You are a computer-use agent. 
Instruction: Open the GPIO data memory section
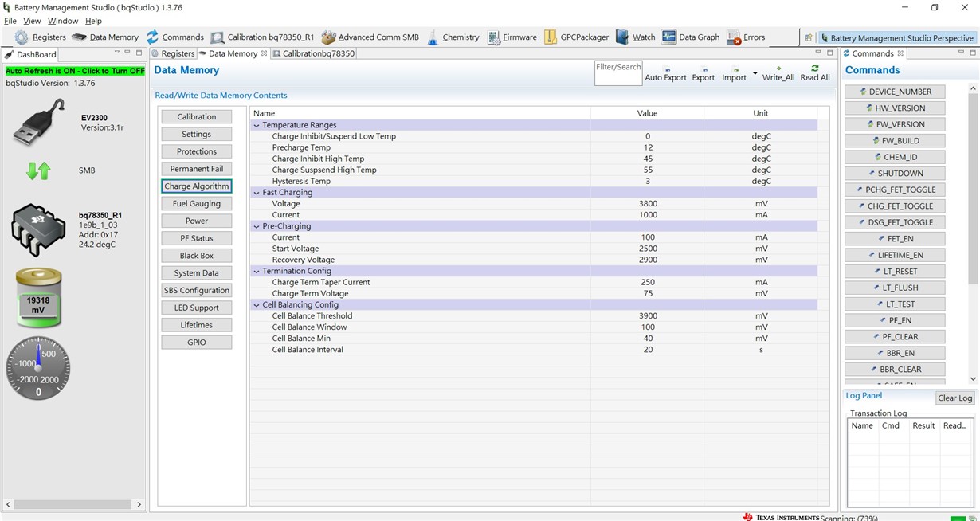[x=196, y=343]
